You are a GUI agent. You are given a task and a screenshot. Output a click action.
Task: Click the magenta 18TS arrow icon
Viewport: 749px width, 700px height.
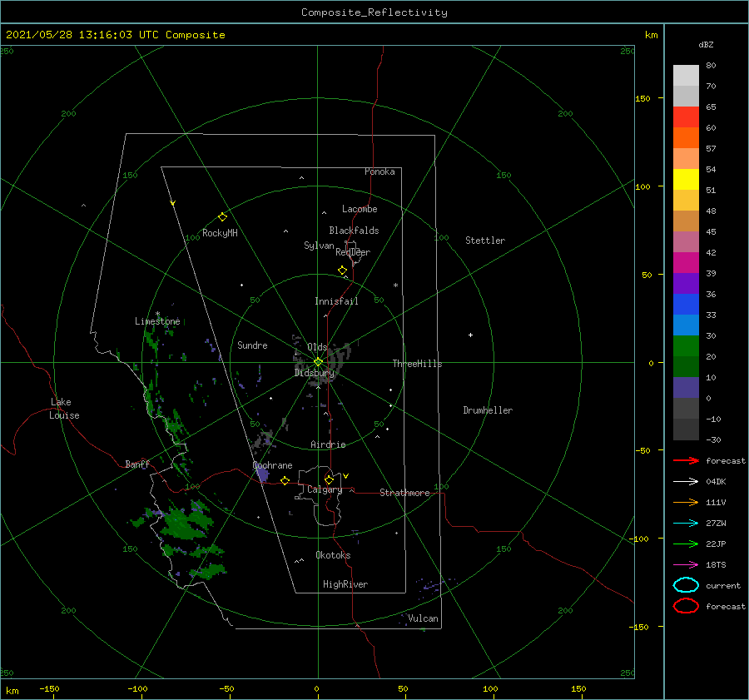[x=686, y=565]
